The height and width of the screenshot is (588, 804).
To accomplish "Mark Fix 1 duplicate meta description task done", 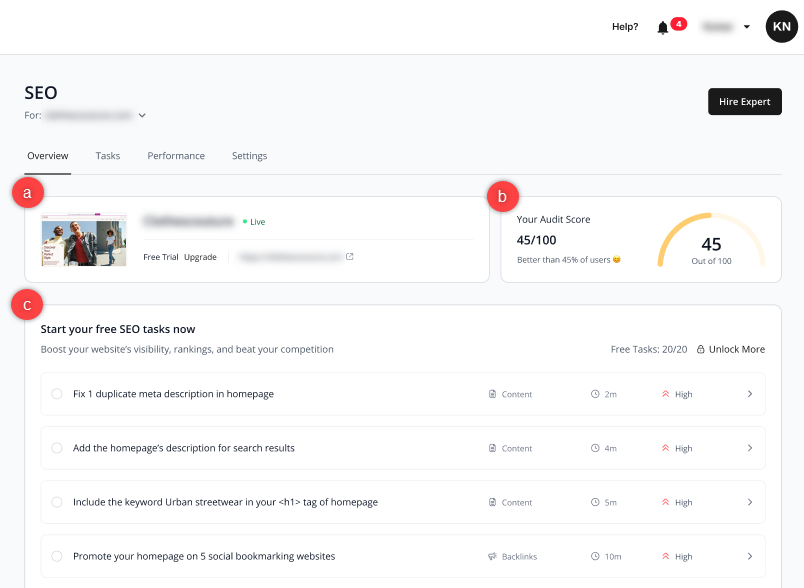I will click(x=57, y=394).
